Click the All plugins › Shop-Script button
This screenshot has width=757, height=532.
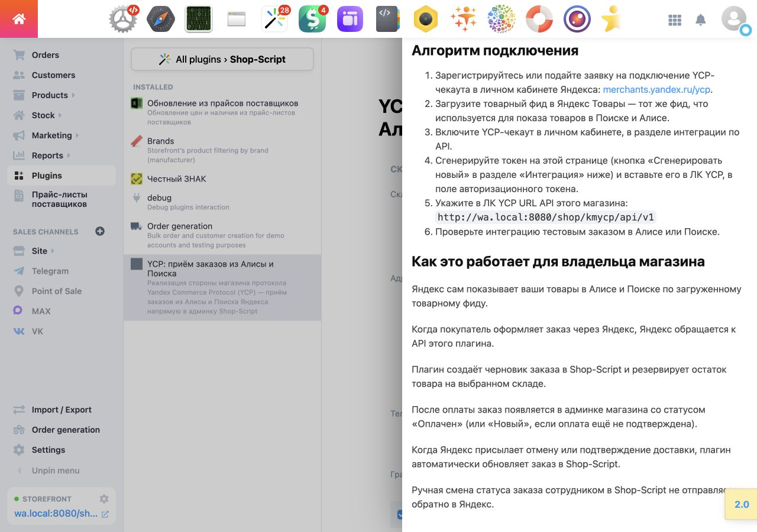point(222,59)
